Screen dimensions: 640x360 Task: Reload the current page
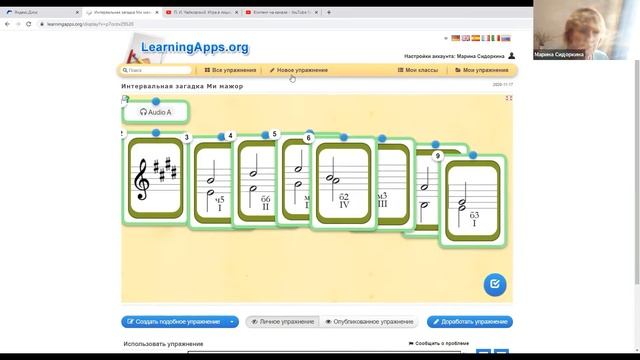coord(29,24)
